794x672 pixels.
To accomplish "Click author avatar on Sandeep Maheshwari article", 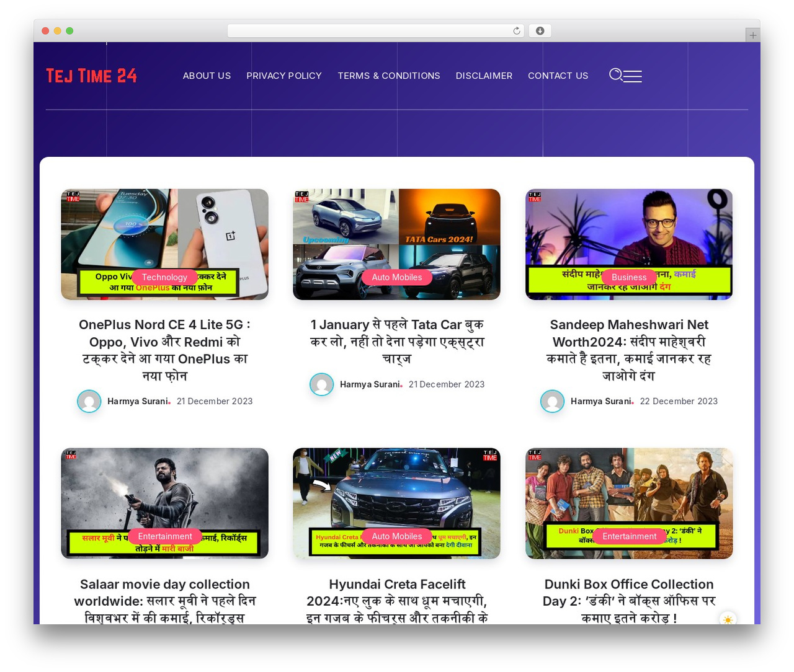I will coord(553,401).
